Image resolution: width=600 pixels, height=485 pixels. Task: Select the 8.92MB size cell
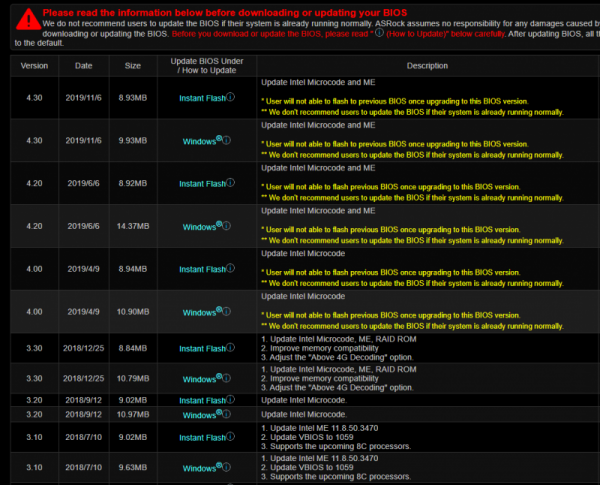coord(133,184)
